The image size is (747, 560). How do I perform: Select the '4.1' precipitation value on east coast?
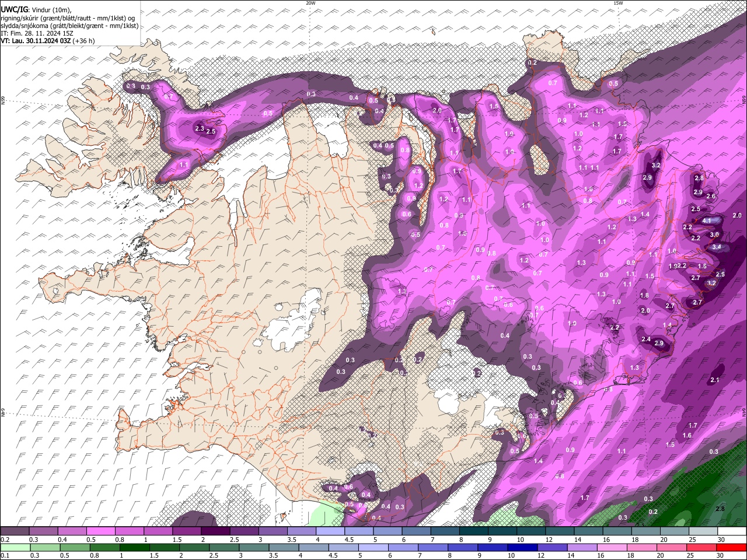tap(707, 220)
